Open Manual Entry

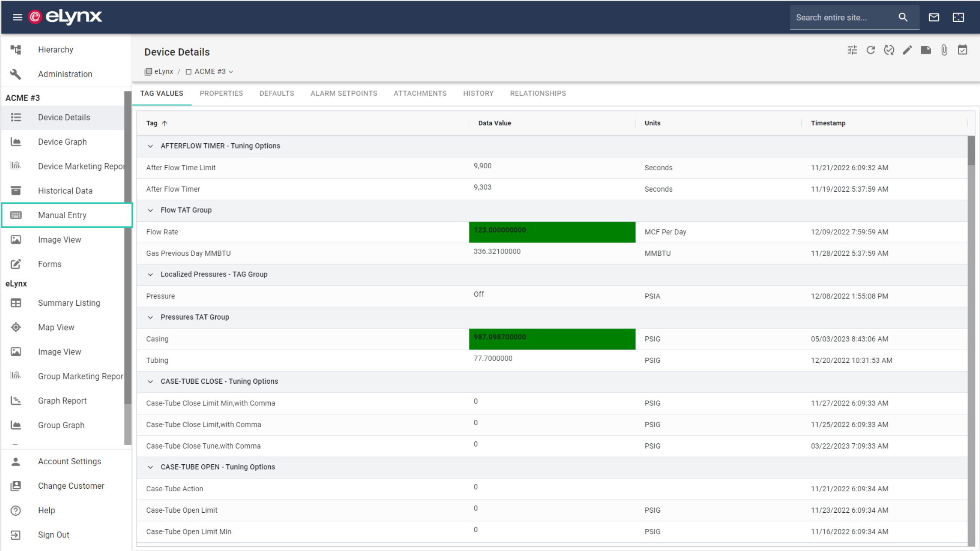pos(67,215)
